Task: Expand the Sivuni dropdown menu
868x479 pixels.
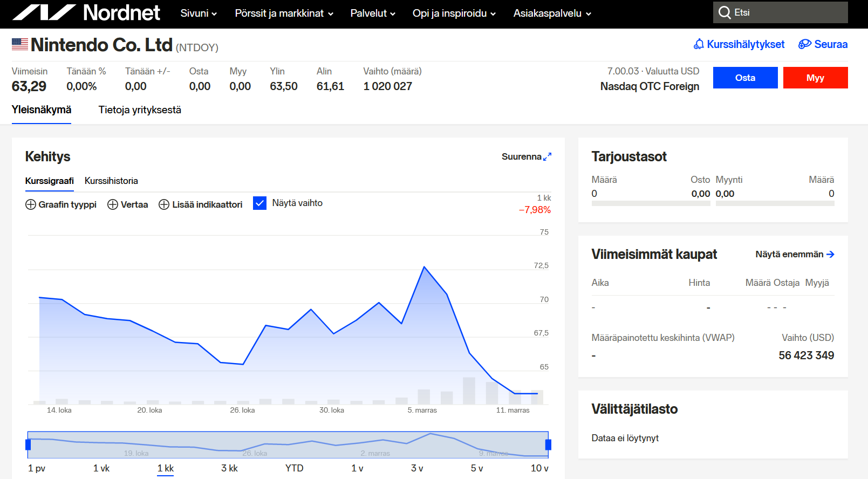Action: click(x=198, y=13)
